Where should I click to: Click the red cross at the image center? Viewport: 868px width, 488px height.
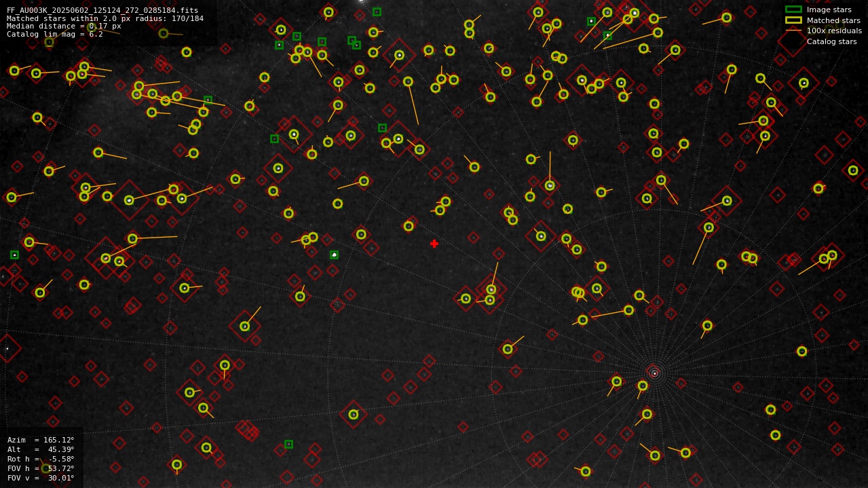[434, 244]
